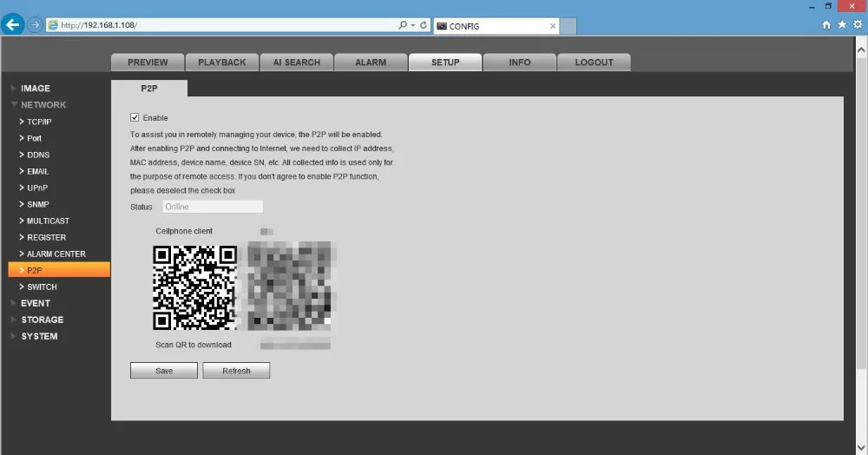Minimize the browser window

tap(812, 7)
